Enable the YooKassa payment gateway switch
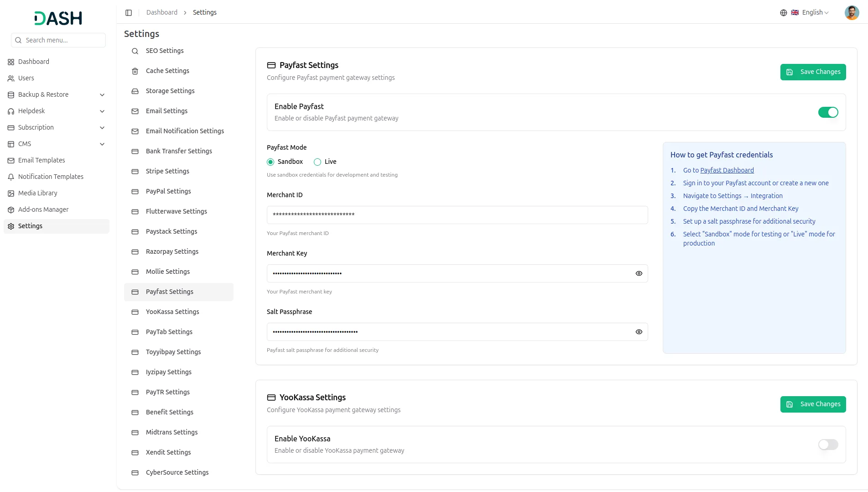The width and height of the screenshot is (868, 492). point(828,445)
